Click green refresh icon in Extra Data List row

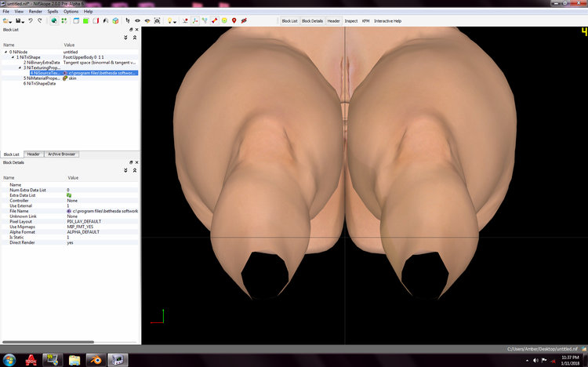pos(69,195)
